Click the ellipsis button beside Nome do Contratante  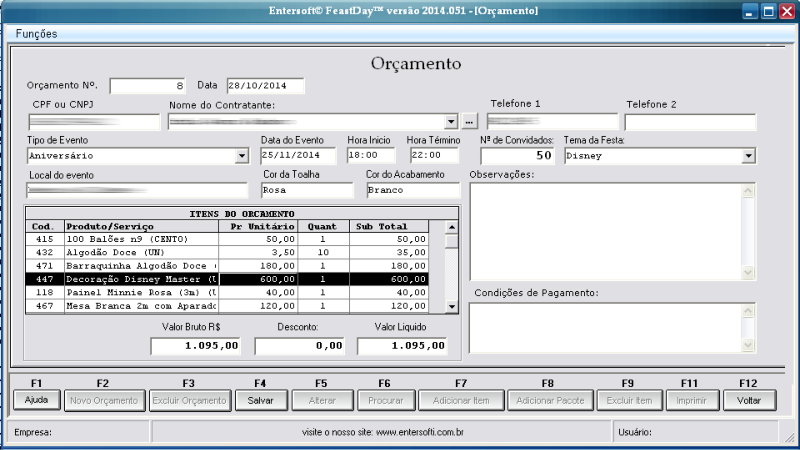coord(469,122)
